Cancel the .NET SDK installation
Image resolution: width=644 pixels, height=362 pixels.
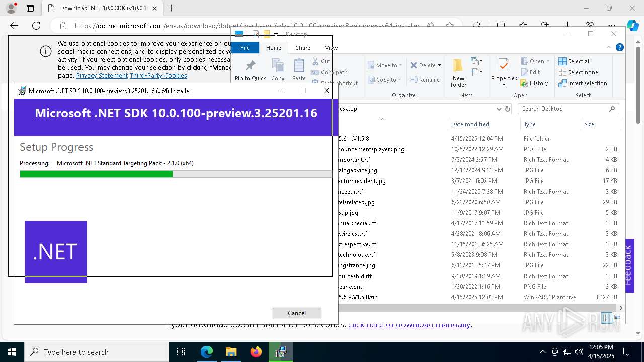pyautogui.click(x=297, y=313)
